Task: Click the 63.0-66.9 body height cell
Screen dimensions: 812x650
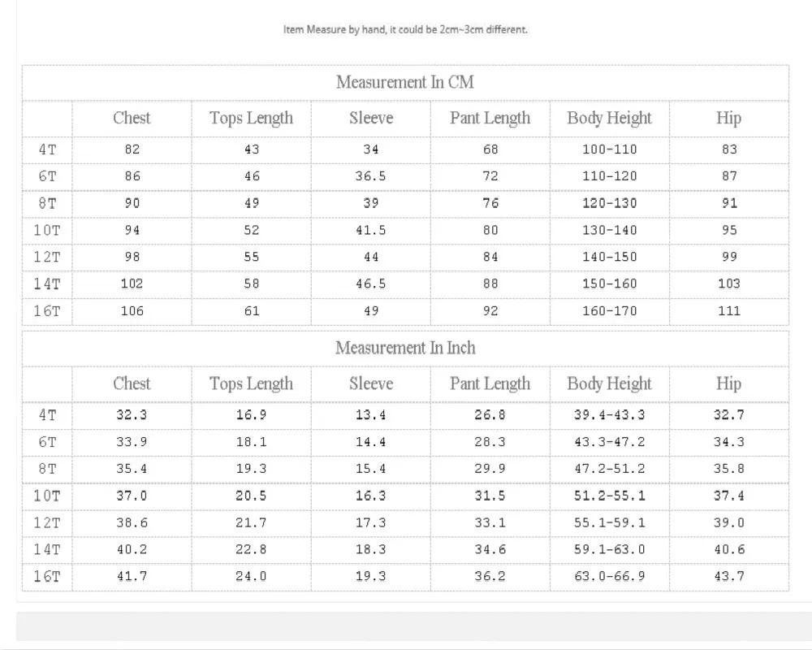Action: coord(610,576)
